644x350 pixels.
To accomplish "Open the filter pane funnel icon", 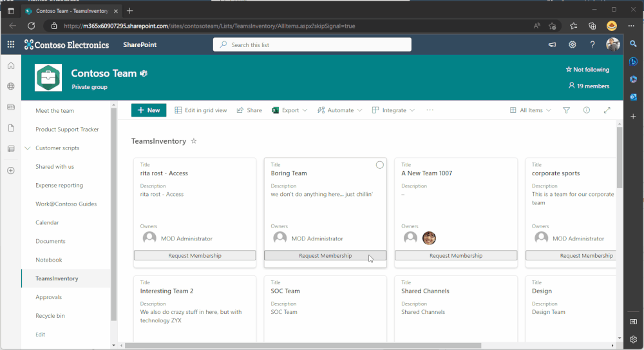I will point(566,110).
